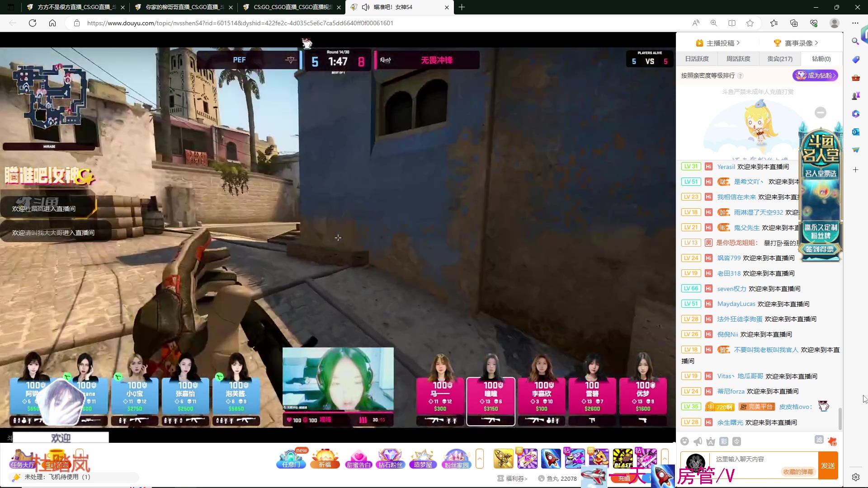Click the 收藏的弹幕 saved danmaku button

pyautogui.click(x=798, y=472)
